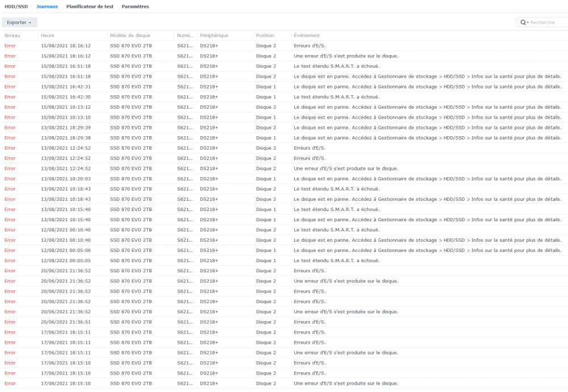Click Disque 2 in 15/08/2021 10:13:12 row
This screenshot has width=568, height=392.
(x=266, y=107)
